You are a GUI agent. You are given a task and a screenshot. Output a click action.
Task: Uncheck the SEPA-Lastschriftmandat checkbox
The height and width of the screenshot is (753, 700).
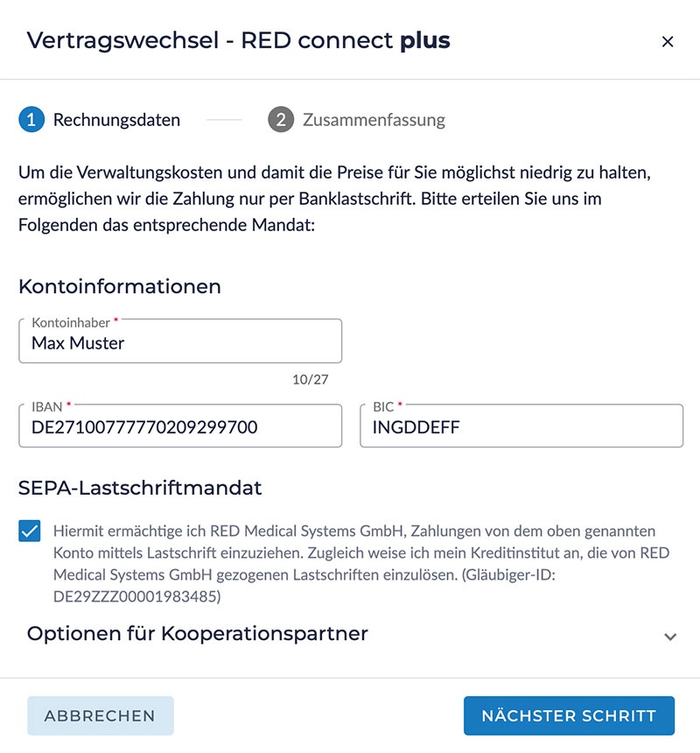(30, 531)
